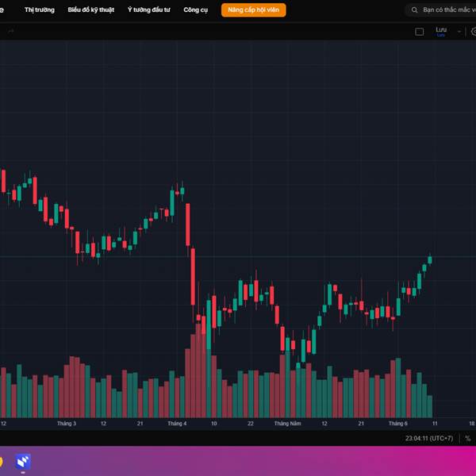
Task: Click the 22 date label on time axis
Action: tap(251, 423)
